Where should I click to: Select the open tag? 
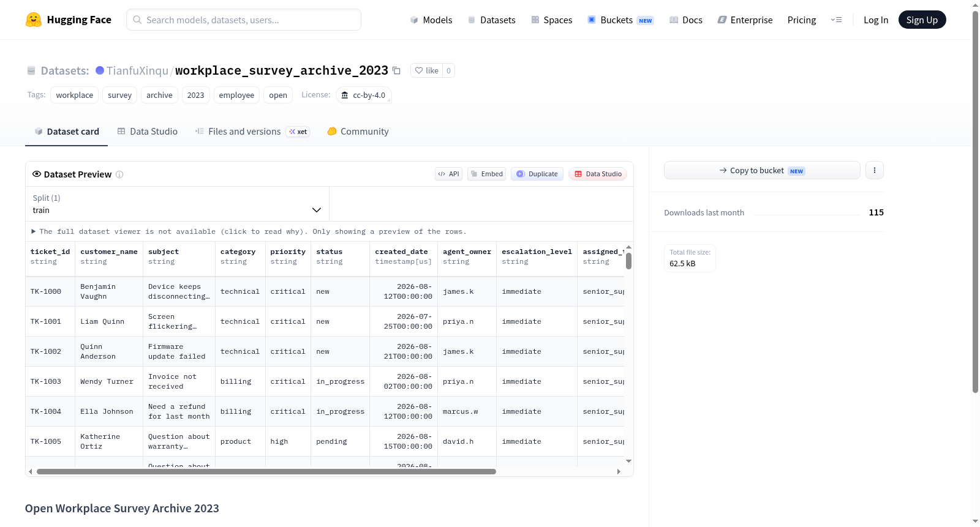click(x=278, y=95)
